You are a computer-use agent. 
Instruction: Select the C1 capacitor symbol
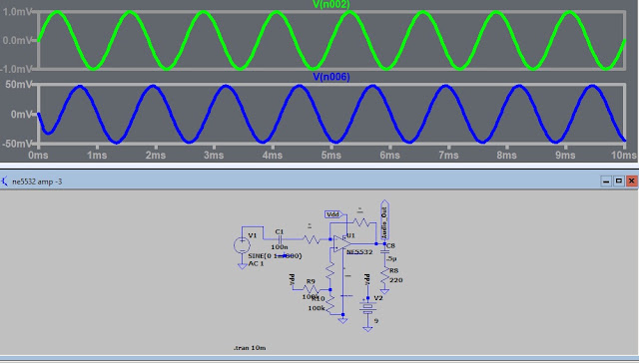coord(280,239)
